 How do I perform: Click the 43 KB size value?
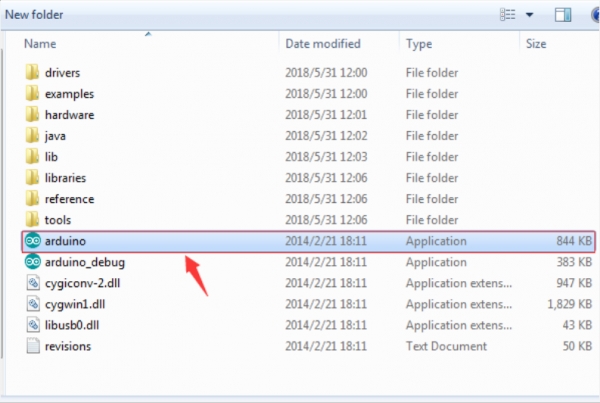coord(577,325)
